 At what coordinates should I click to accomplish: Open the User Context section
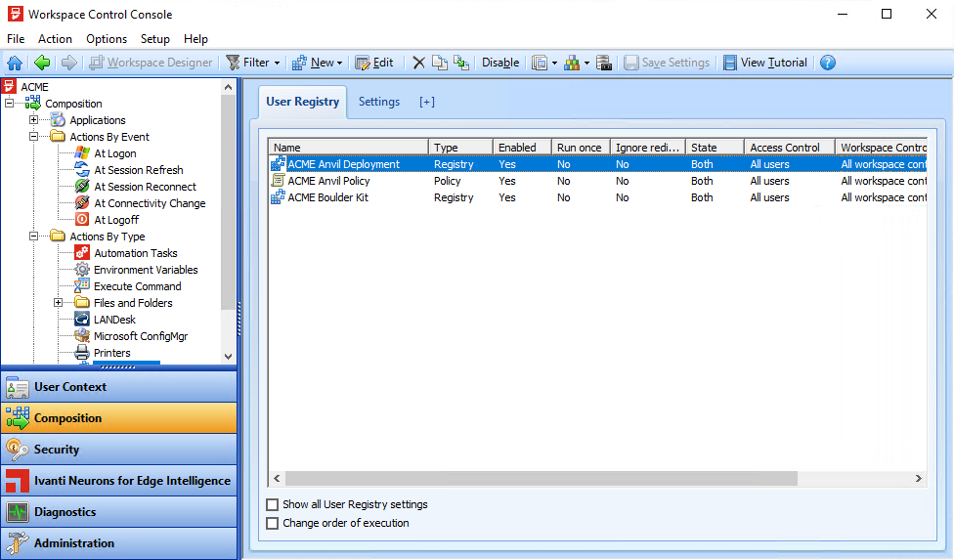[118, 387]
